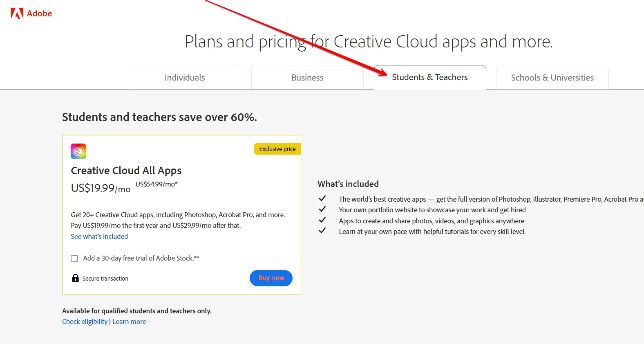Click the Creative Cloud app icon

78,151
